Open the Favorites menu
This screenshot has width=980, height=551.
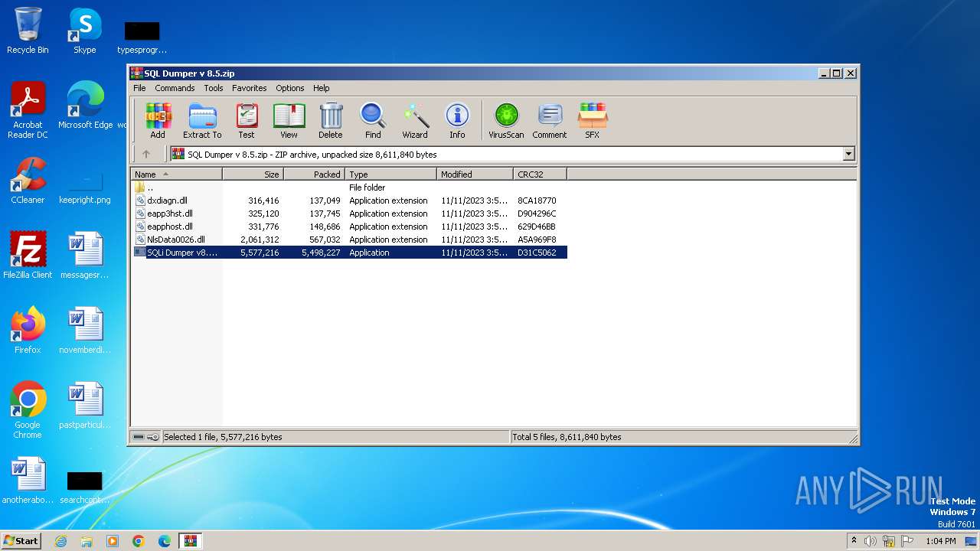click(x=250, y=88)
